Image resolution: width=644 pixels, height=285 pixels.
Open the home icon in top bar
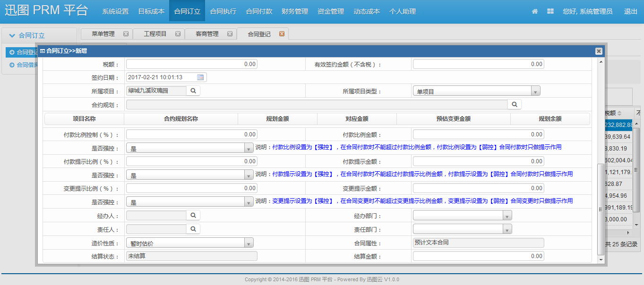pos(535,11)
